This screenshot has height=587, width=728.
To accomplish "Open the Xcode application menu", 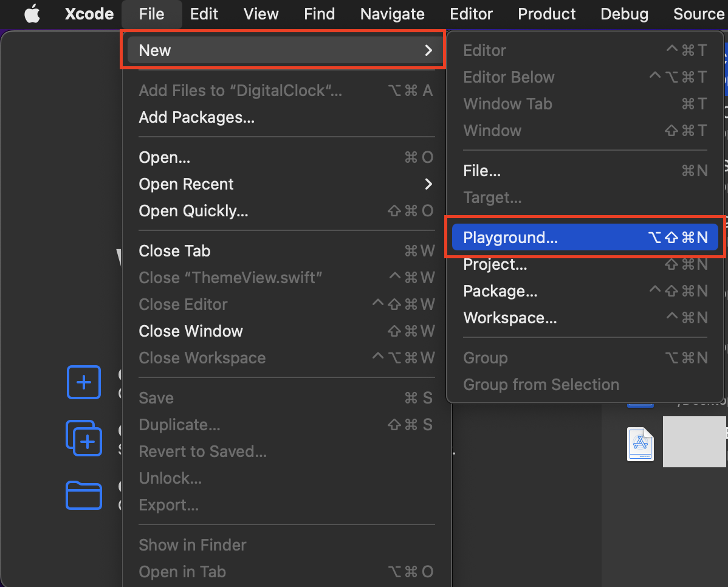I will (x=89, y=14).
